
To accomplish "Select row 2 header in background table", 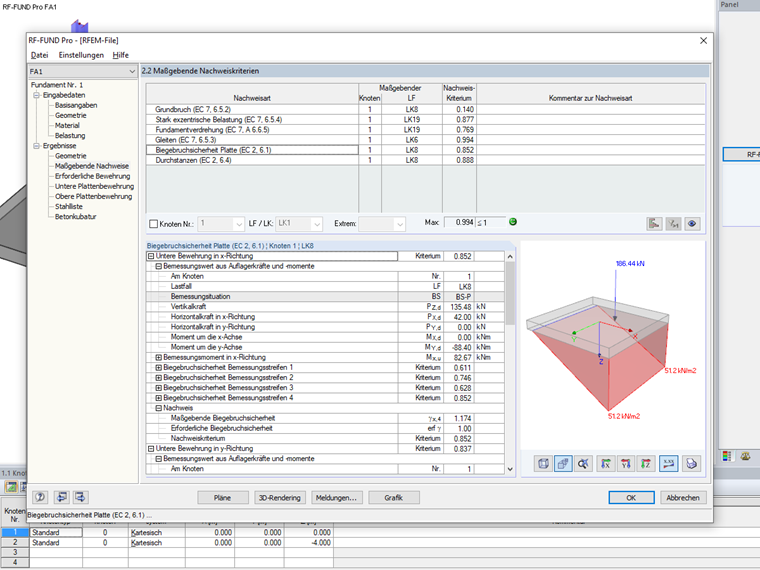I will click(15, 542).
